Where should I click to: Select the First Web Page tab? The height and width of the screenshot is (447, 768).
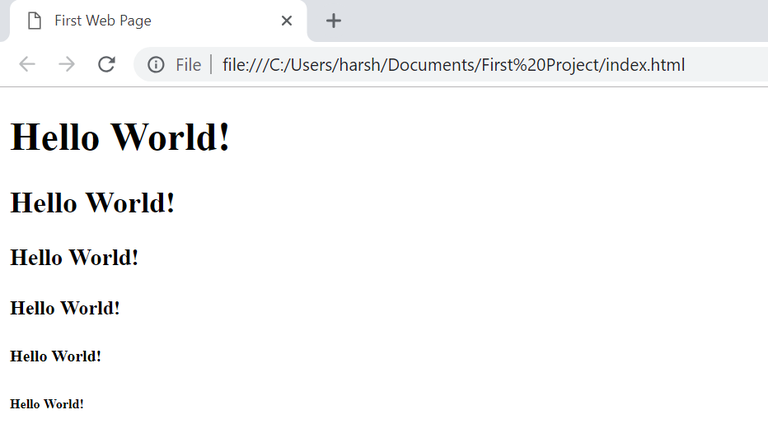tap(158, 21)
